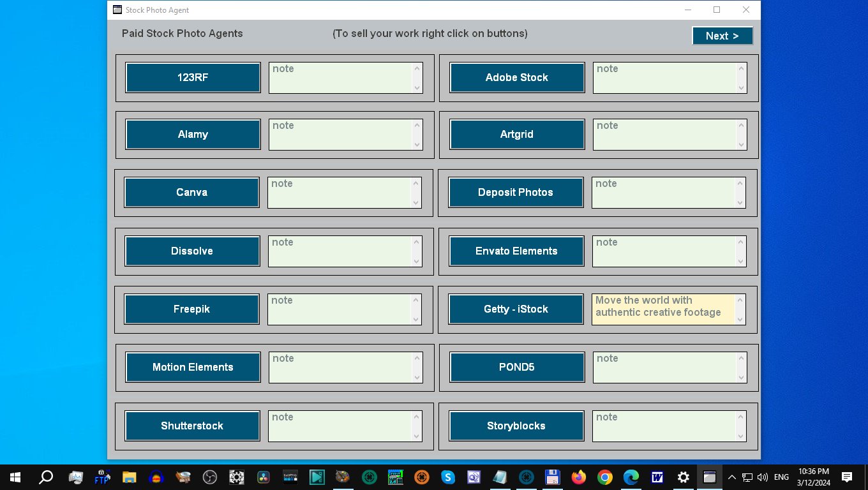The image size is (868, 490).
Task: Launch Google Chrome from the taskbar
Action: point(605,477)
